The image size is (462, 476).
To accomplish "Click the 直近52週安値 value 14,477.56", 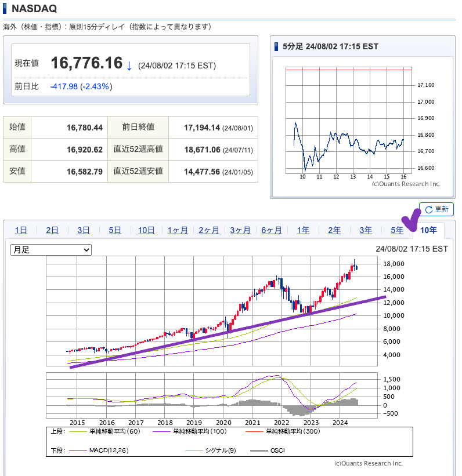I will click(x=202, y=172).
